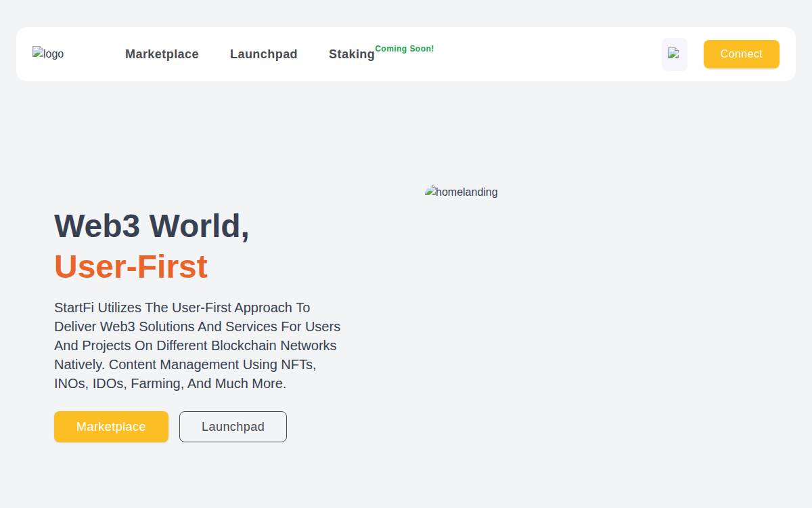
Task: Click the StartFi logo image
Action: 48,54
